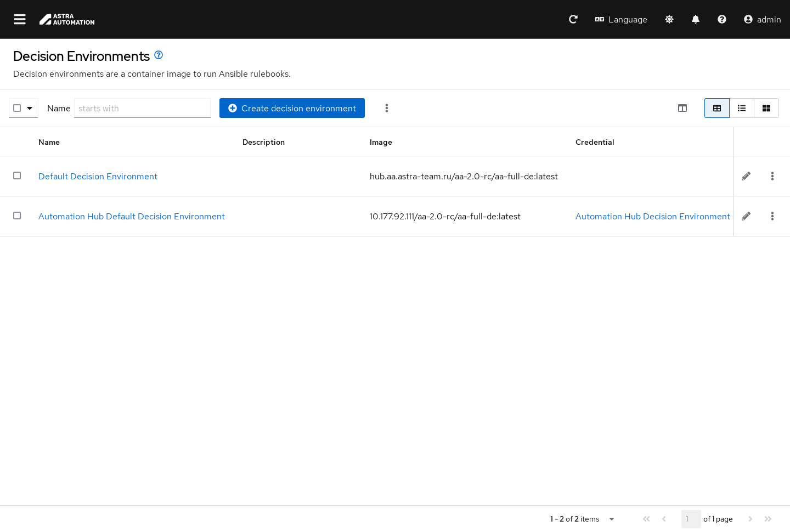Switch to list view
The width and height of the screenshot is (790, 532).
pyautogui.click(x=742, y=108)
